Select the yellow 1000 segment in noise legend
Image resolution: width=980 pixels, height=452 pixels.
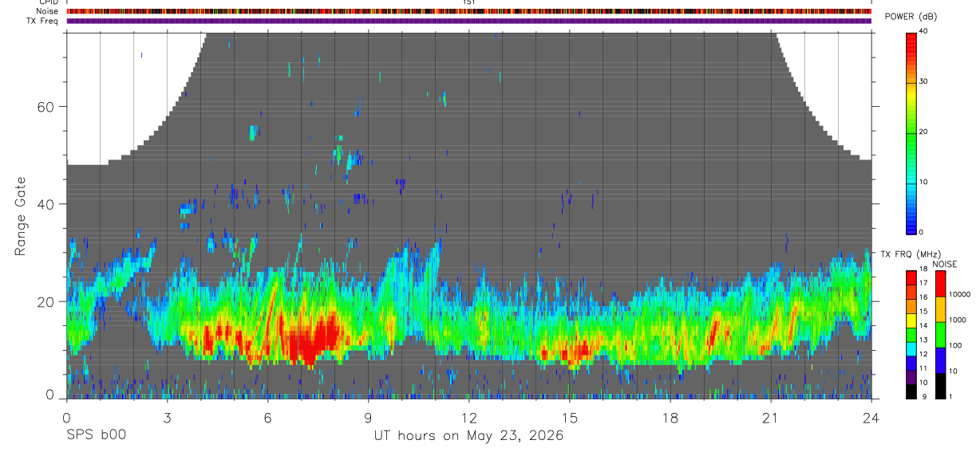pos(939,309)
